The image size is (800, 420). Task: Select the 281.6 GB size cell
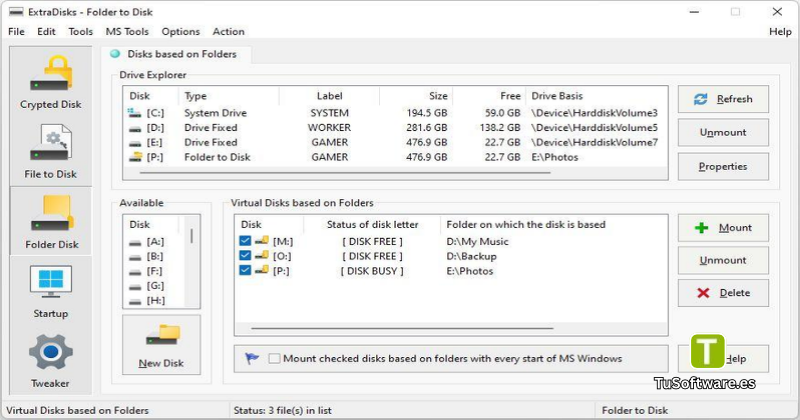(x=427, y=128)
